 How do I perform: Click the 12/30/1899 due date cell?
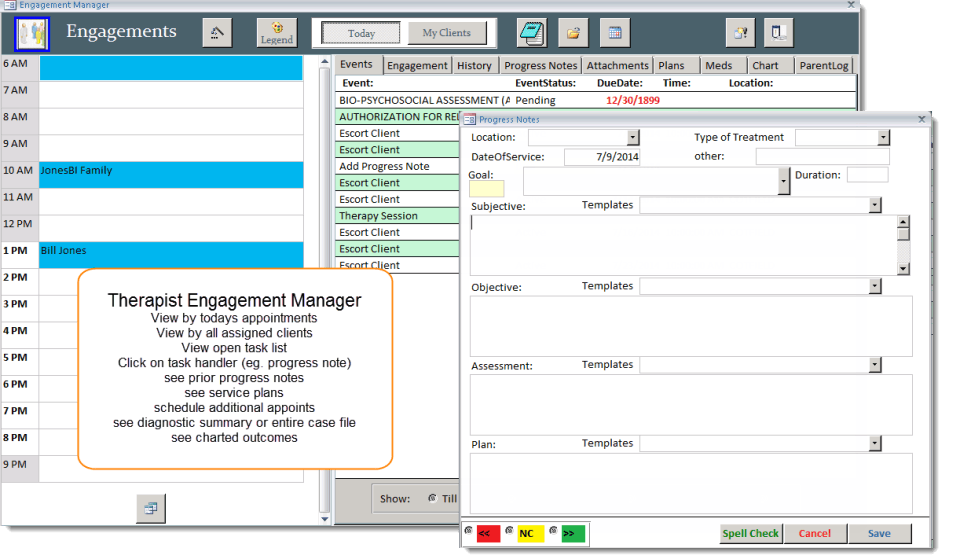click(x=632, y=100)
